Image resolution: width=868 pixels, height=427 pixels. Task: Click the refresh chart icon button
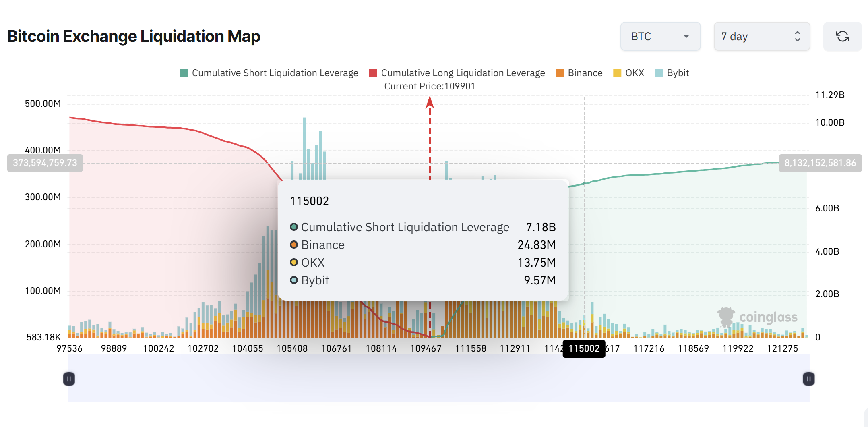[842, 37]
